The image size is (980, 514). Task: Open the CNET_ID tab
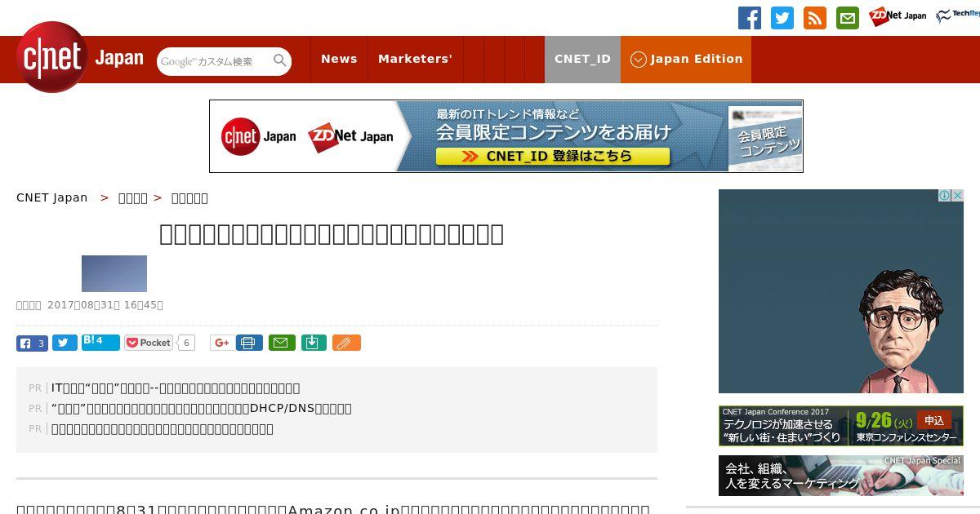click(582, 60)
